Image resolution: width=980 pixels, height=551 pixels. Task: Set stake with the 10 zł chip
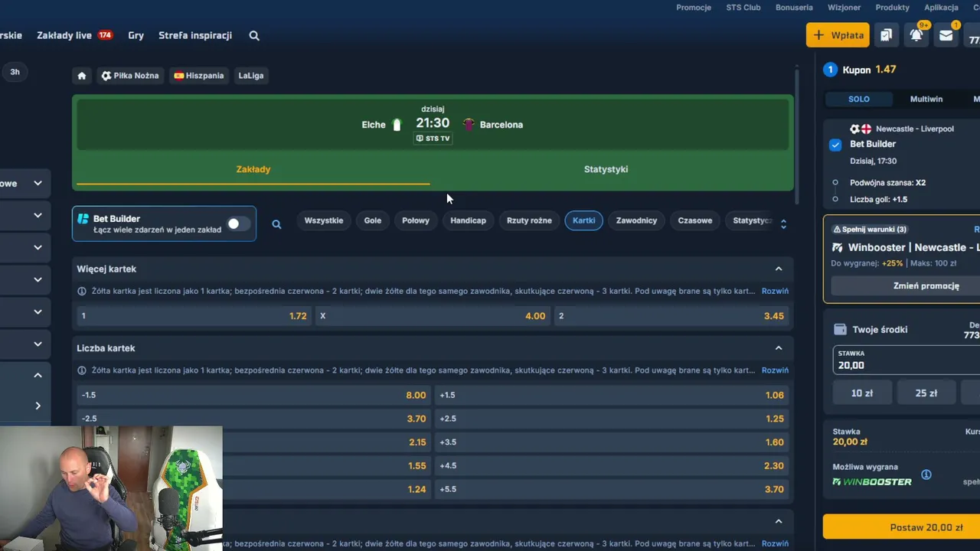pyautogui.click(x=862, y=393)
